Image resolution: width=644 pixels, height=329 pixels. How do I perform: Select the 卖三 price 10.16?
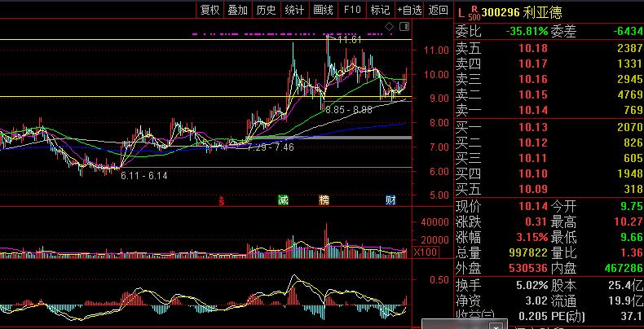[532, 79]
